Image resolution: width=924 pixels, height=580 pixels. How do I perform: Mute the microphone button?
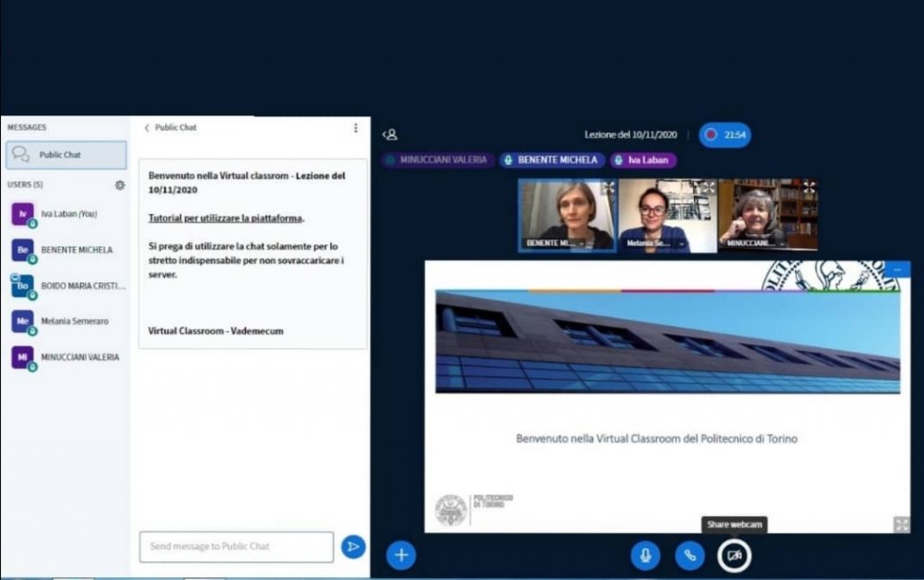pos(644,555)
